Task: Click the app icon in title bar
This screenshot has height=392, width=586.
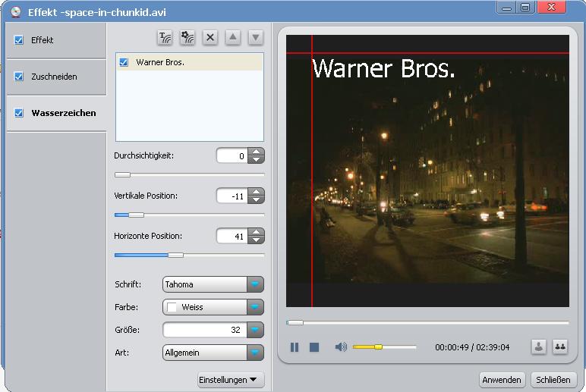Action: 16,11
